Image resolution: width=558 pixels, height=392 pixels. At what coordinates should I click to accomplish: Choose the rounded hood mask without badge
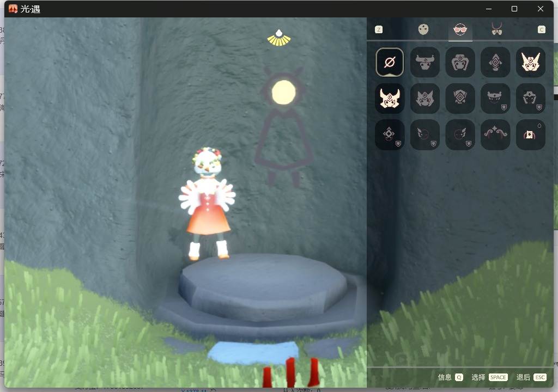(x=460, y=62)
